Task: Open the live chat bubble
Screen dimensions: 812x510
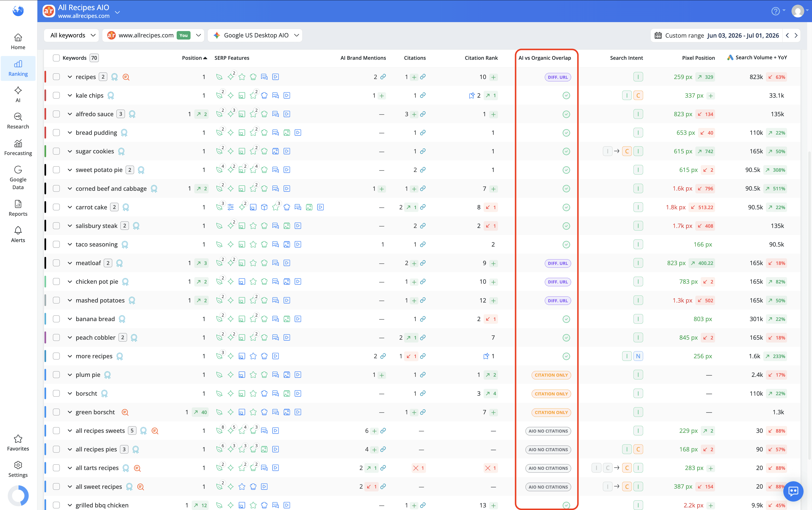Action: click(793, 491)
